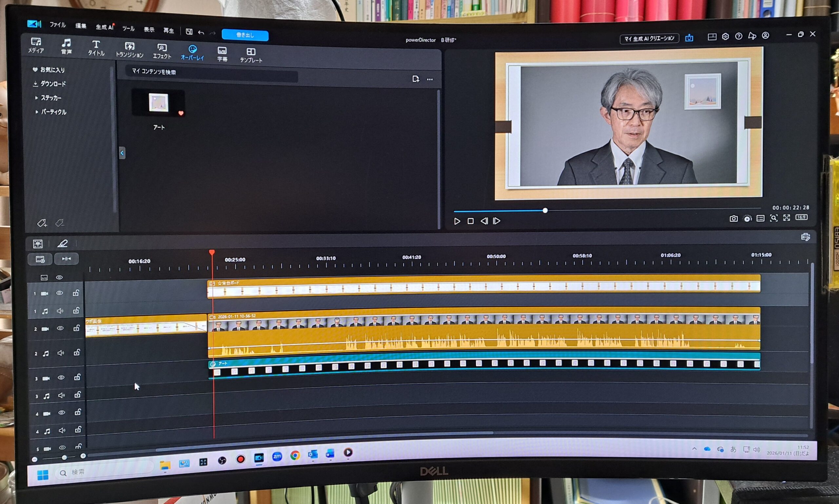Collapse the library side panel arrow
Viewport: 839px width, 504px height.
point(122,153)
